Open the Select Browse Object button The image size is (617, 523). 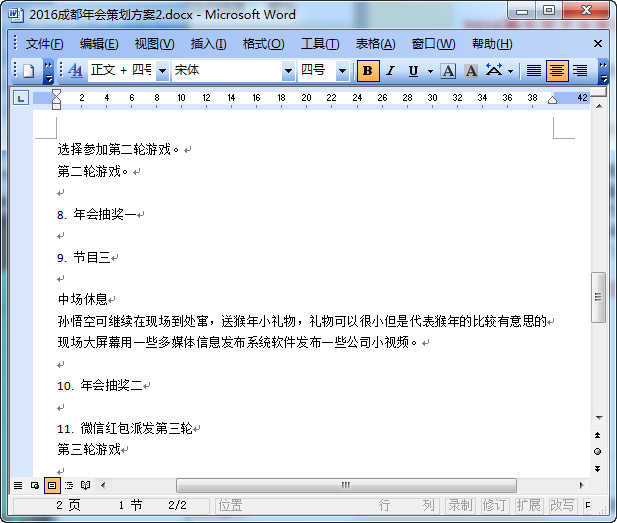[597, 451]
